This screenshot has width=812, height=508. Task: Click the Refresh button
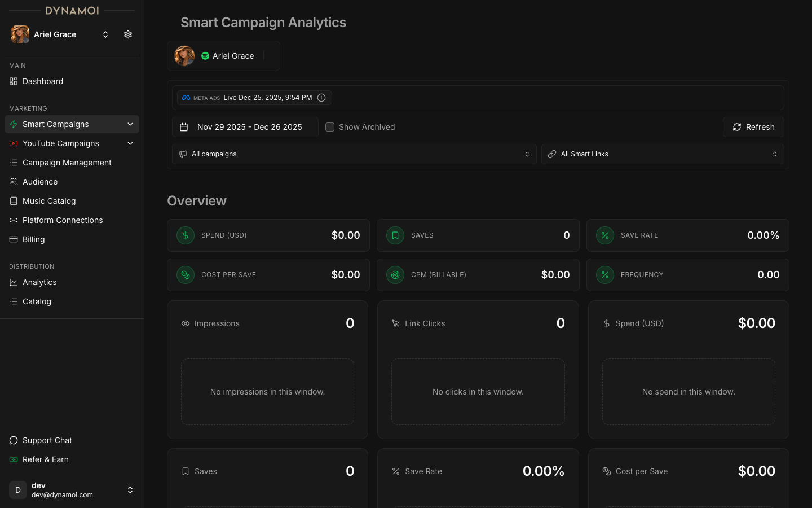click(753, 127)
